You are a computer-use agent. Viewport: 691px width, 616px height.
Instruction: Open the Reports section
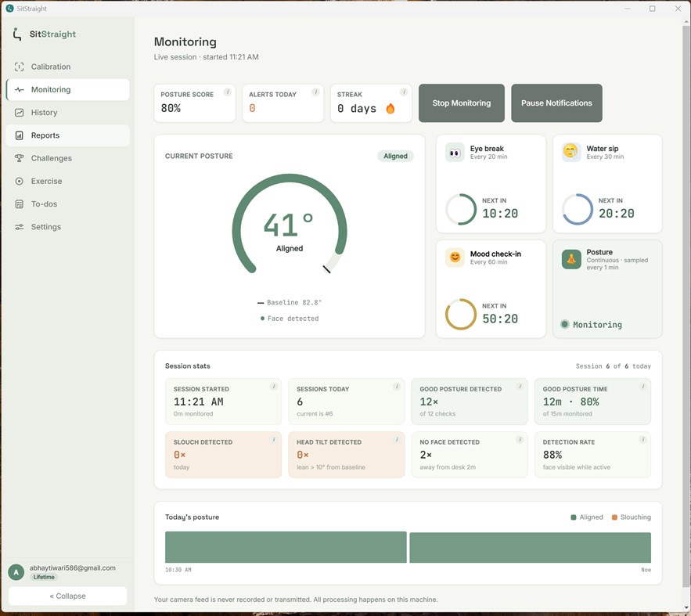point(68,135)
